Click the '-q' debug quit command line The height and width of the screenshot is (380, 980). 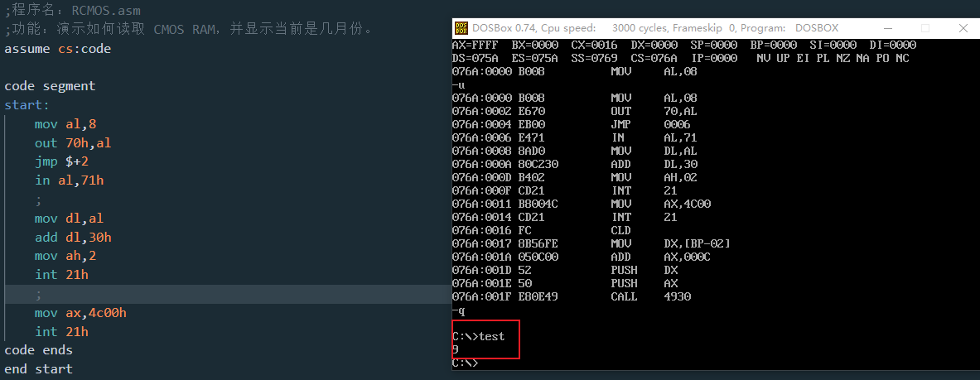pyautogui.click(x=458, y=310)
